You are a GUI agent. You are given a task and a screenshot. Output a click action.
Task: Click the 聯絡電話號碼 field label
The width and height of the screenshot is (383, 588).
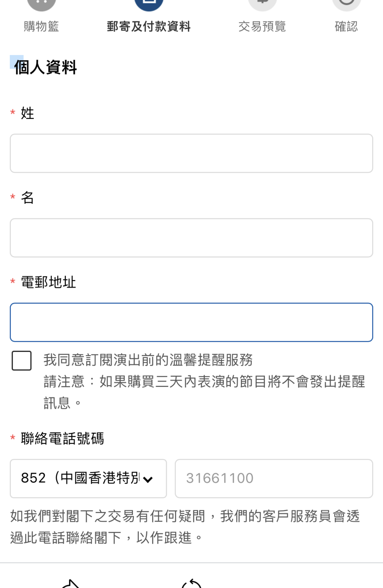click(62, 438)
